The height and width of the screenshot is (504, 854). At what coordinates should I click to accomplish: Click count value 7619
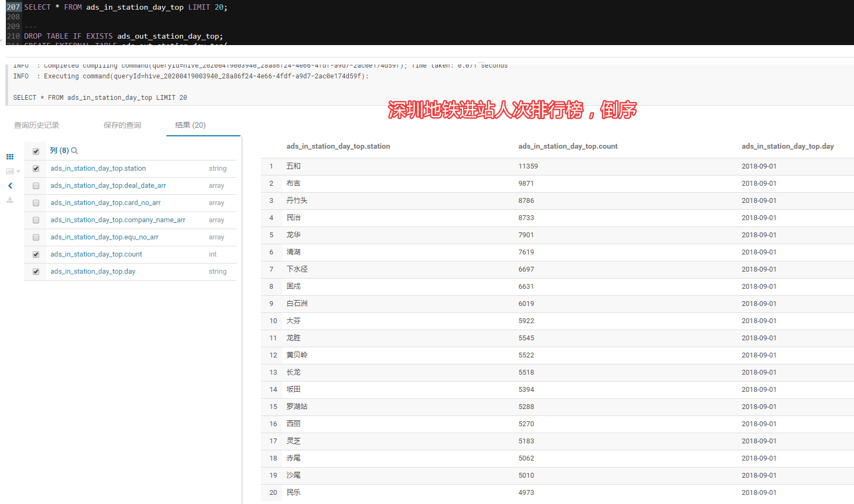[x=526, y=252]
